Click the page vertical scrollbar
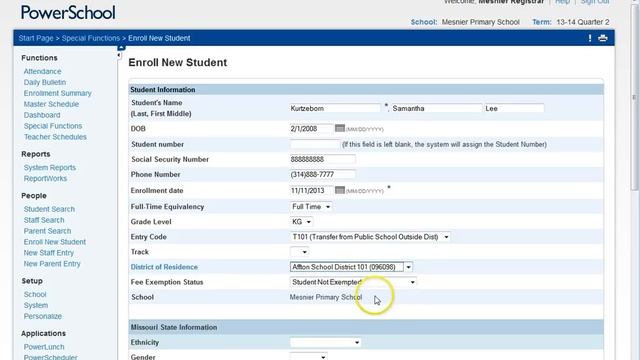This screenshot has height=360, width=640. coord(634,97)
